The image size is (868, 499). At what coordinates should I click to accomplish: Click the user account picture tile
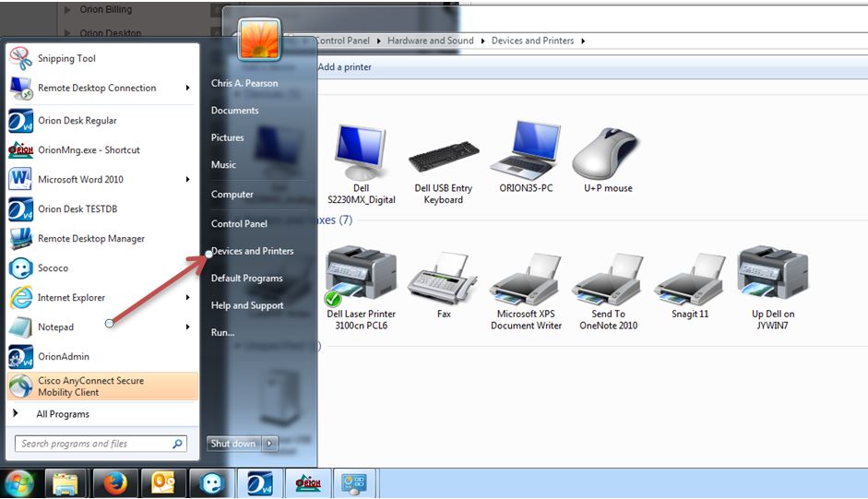(259, 39)
